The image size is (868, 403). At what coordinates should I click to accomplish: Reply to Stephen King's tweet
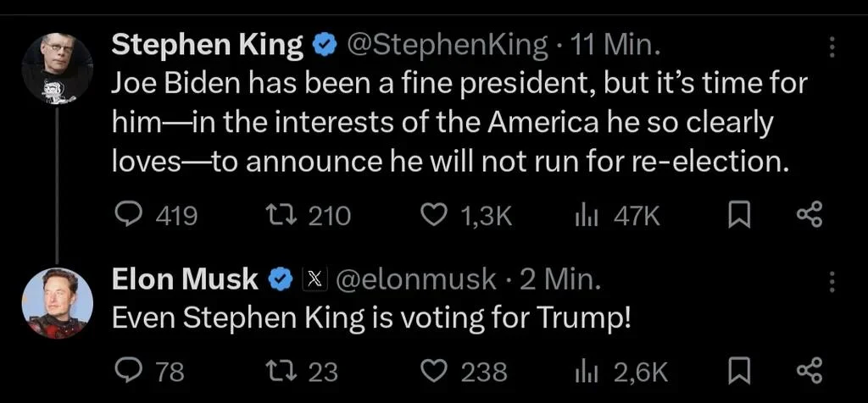click(x=128, y=216)
